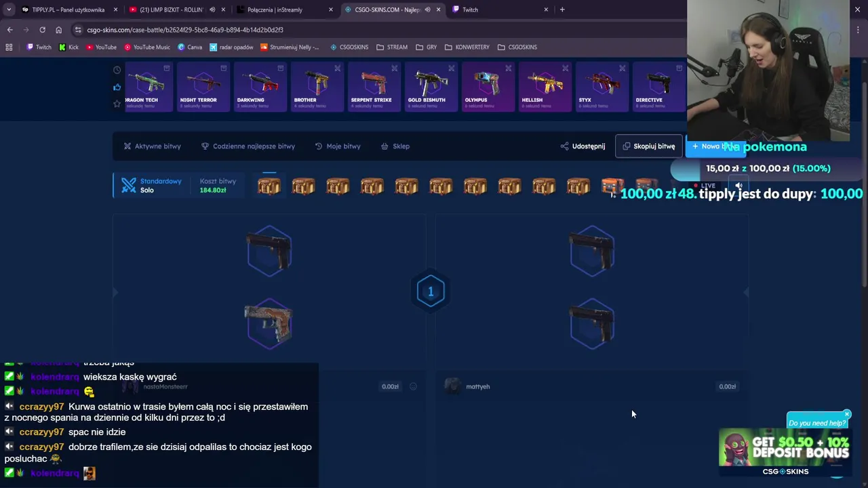
Task: Go to Codzienne najlepsze bitwy tab
Action: tap(248, 146)
